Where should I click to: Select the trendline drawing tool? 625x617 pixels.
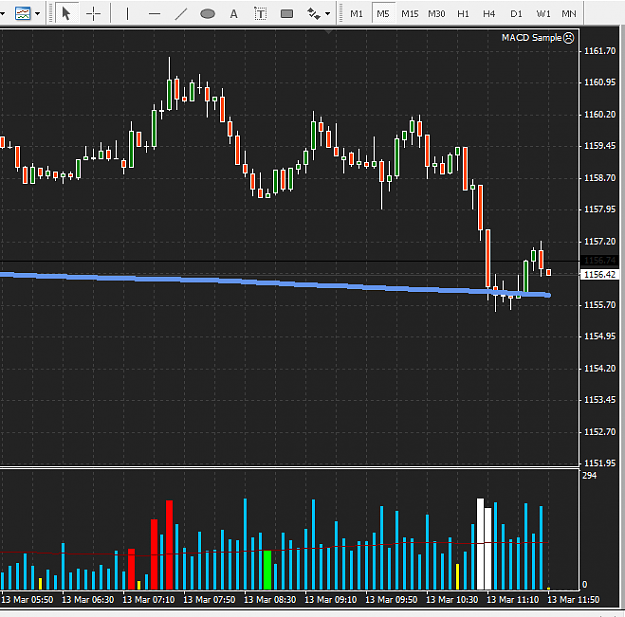(x=181, y=14)
